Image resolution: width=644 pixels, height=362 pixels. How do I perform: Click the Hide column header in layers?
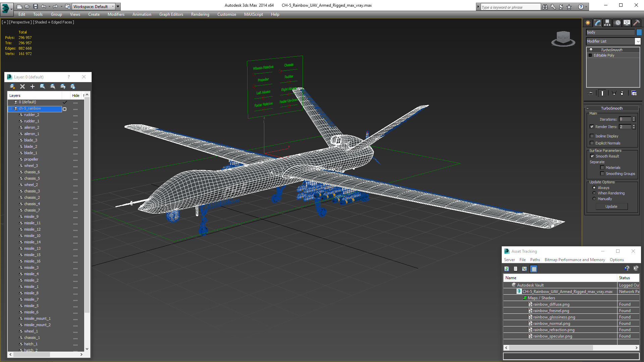[x=76, y=96]
